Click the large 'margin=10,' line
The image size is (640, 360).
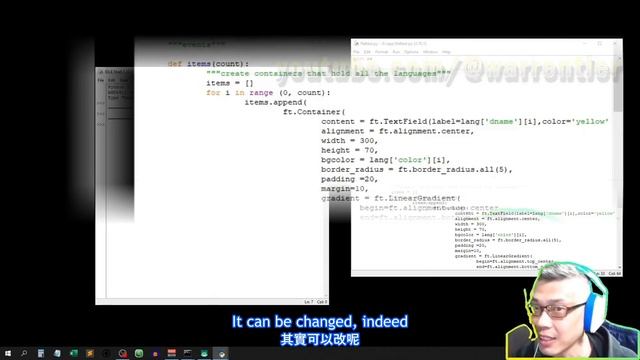(x=344, y=189)
